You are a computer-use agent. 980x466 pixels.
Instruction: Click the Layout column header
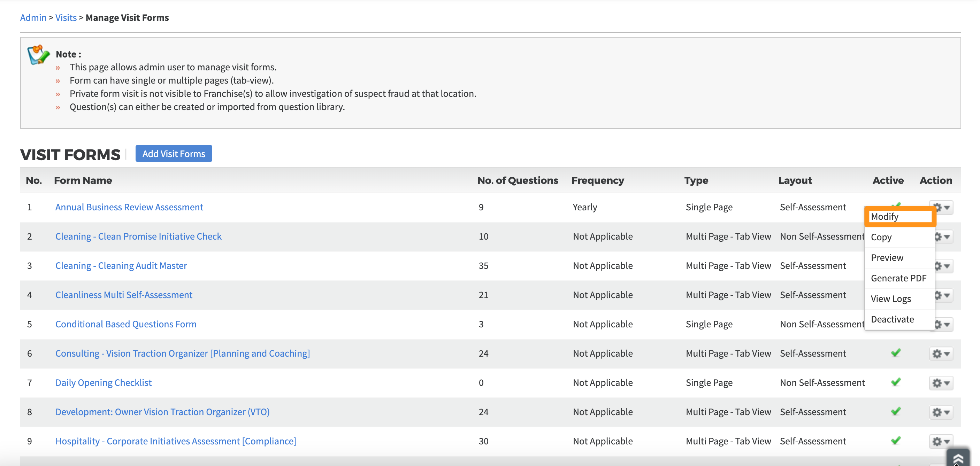point(795,180)
